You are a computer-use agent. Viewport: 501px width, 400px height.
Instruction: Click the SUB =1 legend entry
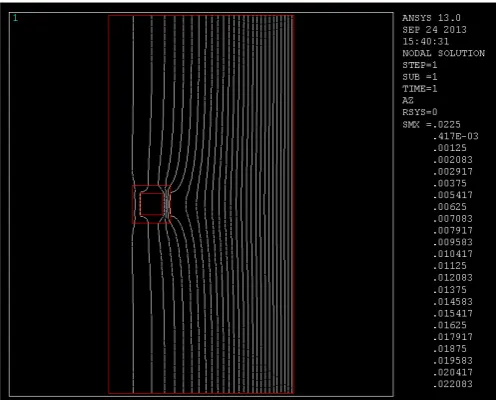point(420,77)
